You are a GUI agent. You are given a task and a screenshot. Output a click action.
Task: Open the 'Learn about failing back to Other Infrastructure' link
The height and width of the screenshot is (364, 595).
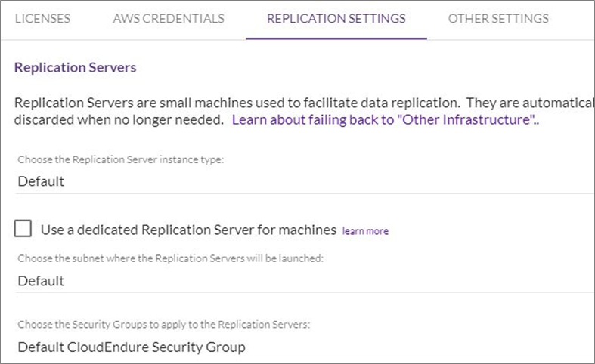click(x=385, y=120)
